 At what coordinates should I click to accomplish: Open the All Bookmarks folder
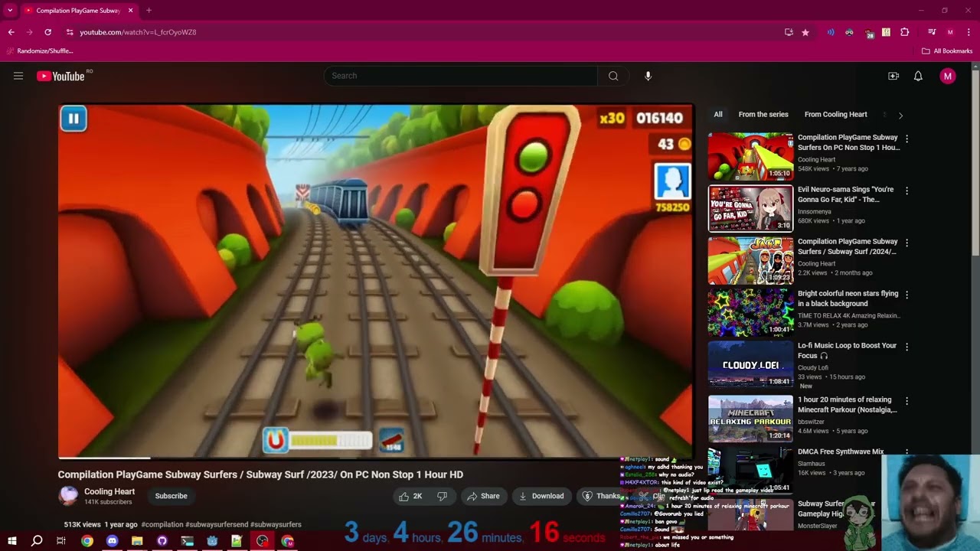click(x=947, y=51)
